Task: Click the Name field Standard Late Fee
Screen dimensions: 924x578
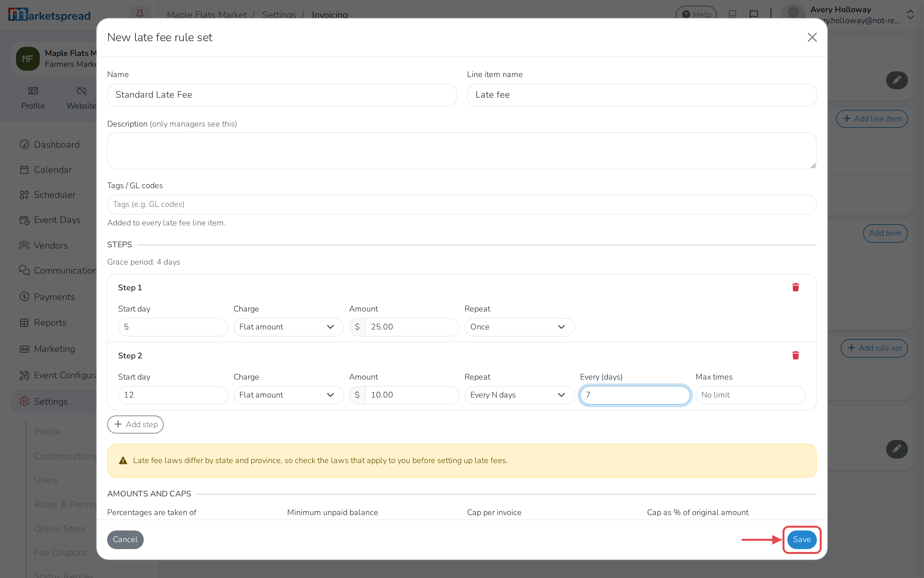Action: pos(282,95)
